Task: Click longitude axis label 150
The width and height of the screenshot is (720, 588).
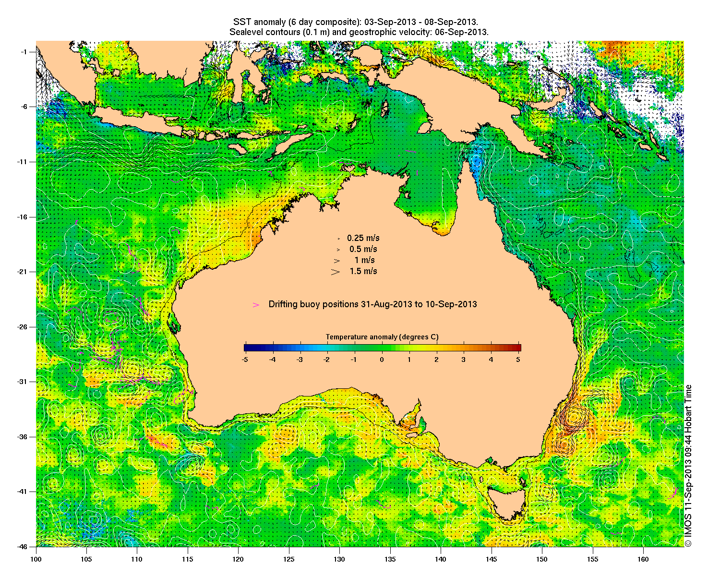Action: (542, 559)
